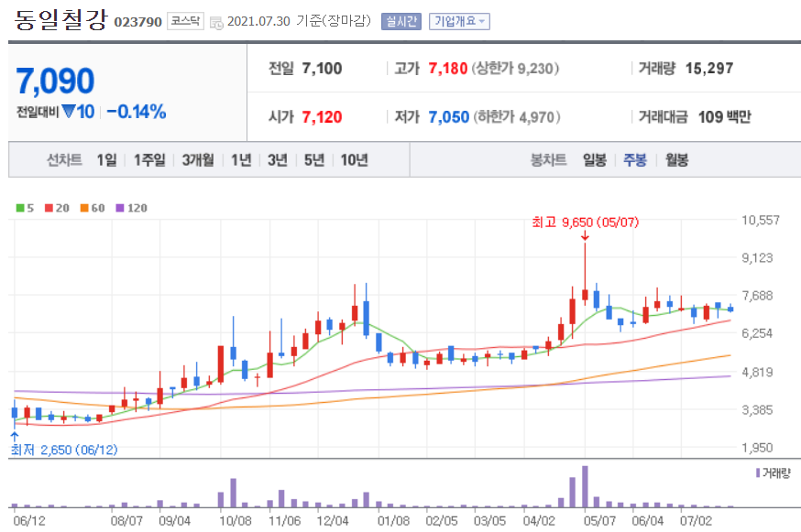
Task: Click the current price 7,090
Action: point(55,81)
